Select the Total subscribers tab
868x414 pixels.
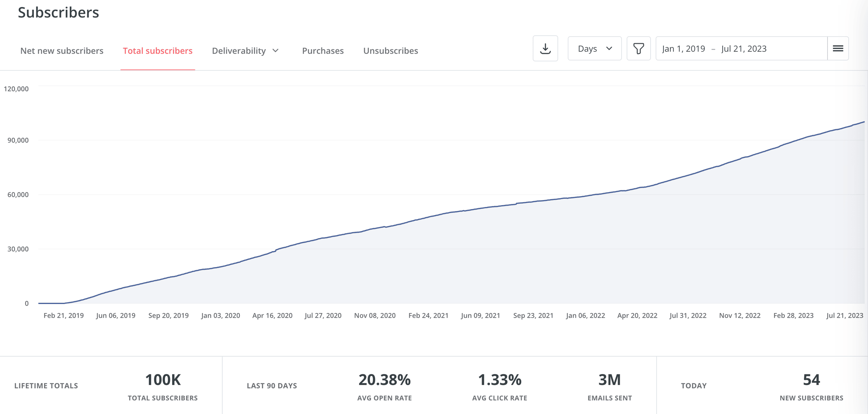[158, 51]
